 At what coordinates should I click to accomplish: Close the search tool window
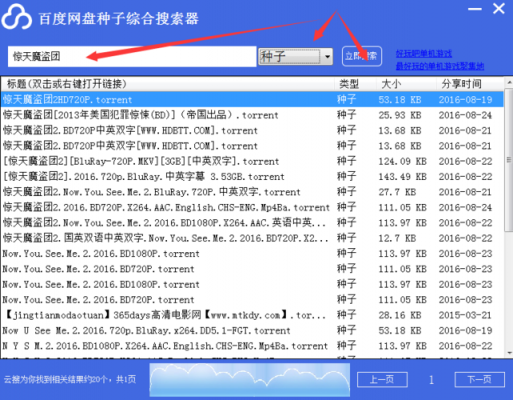[x=499, y=8]
